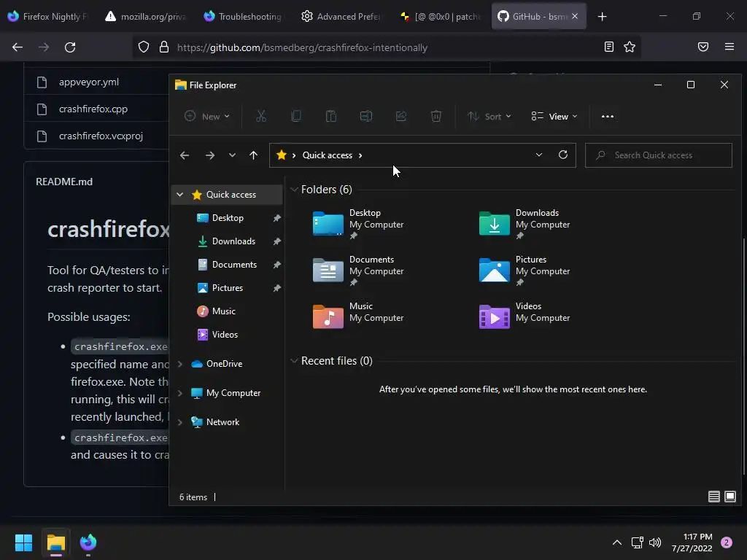Switch to the Advanced Preferences tab
This screenshot has width=747, height=560.
point(341,16)
